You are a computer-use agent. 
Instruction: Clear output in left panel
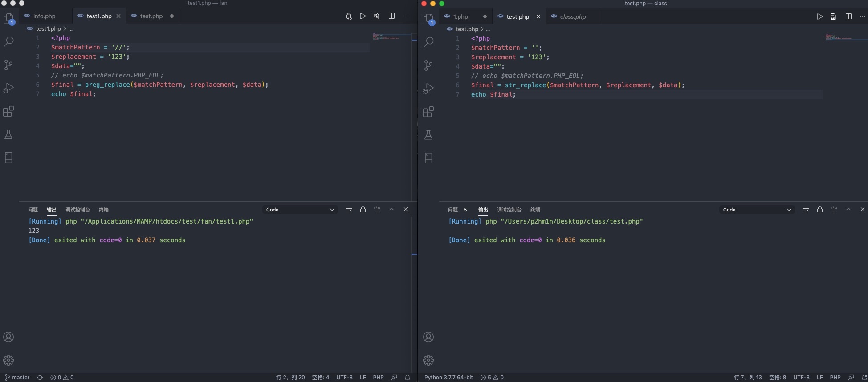click(349, 209)
